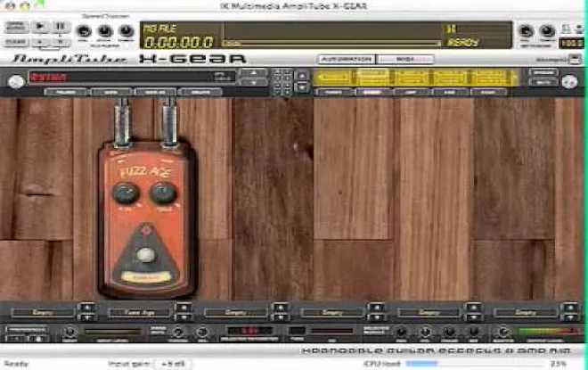Click the left Metronome knob
588x370 pixels.
tap(526, 31)
